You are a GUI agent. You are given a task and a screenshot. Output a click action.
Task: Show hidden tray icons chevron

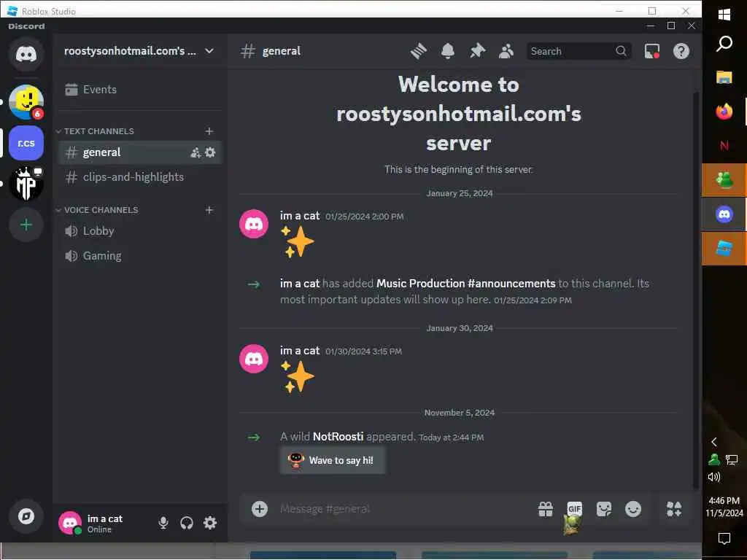point(713,442)
